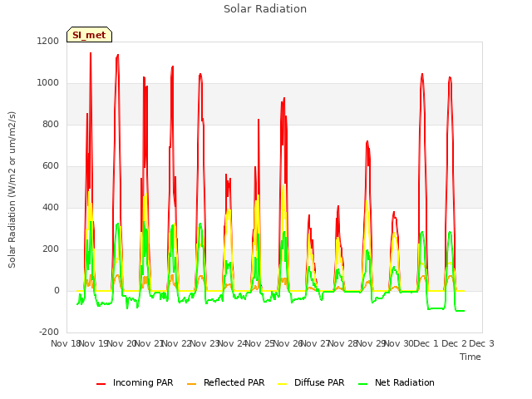Click the 1000 y-axis tick label
Viewport: 532px width, 399px height.
pyautogui.click(x=48, y=83)
